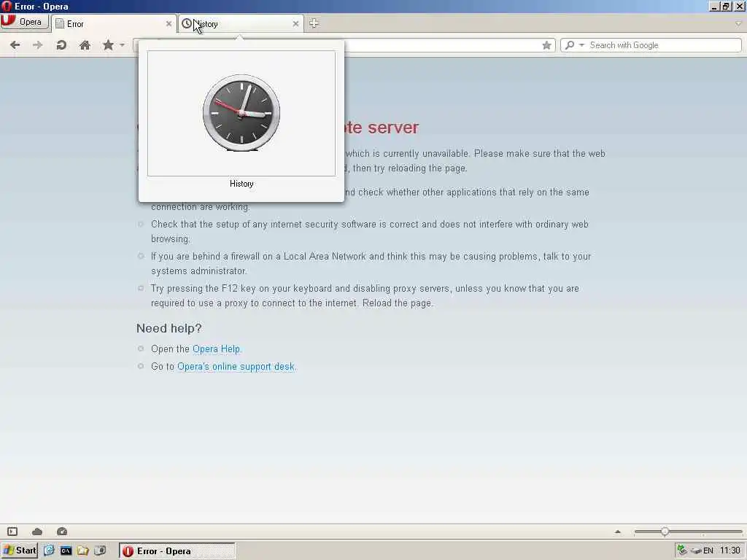
Task: Click EN language indicator in tray
Action: click(x=708, y=551)
